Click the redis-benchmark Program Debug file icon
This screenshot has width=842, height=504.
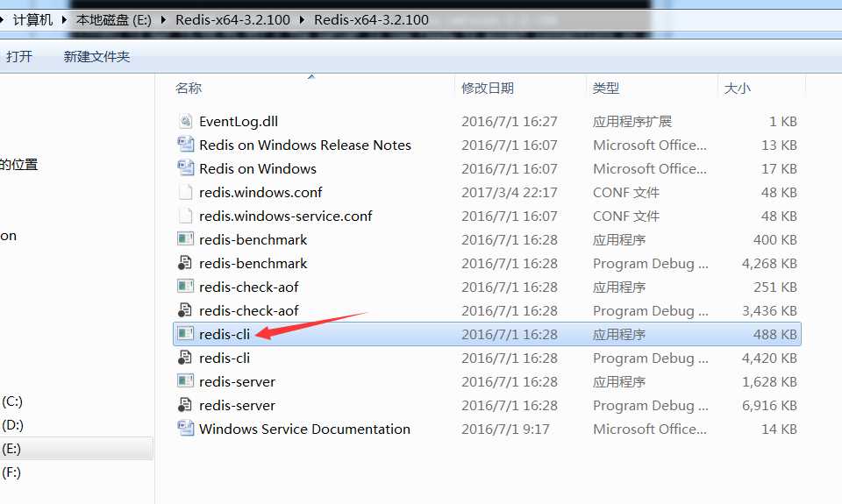(185, 263)
